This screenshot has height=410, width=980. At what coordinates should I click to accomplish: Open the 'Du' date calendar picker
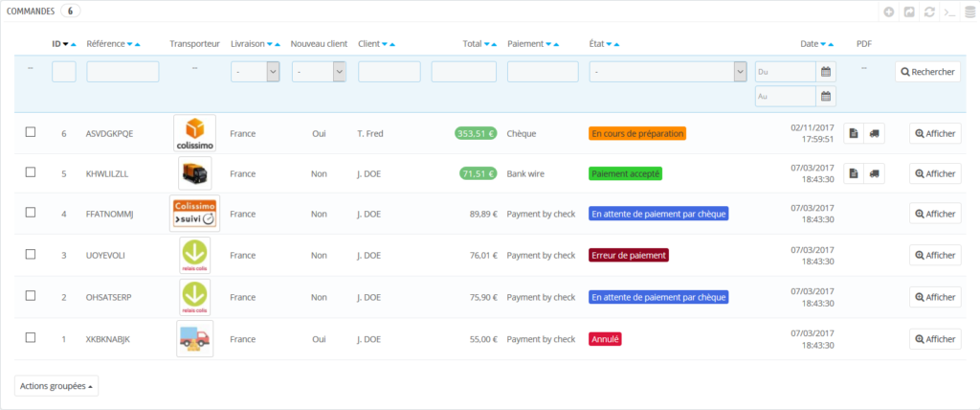point(826,72)
